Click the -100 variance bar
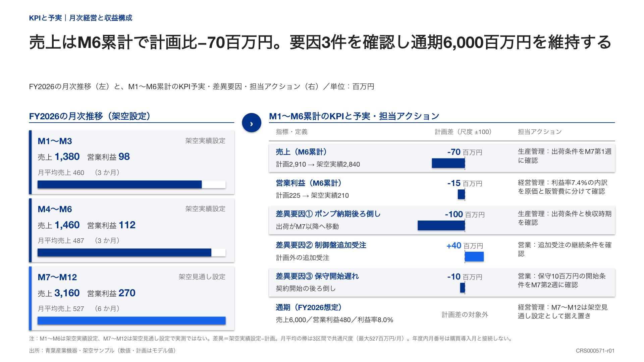This screenshot has height=362, width=644. click(x=441, y=226)
